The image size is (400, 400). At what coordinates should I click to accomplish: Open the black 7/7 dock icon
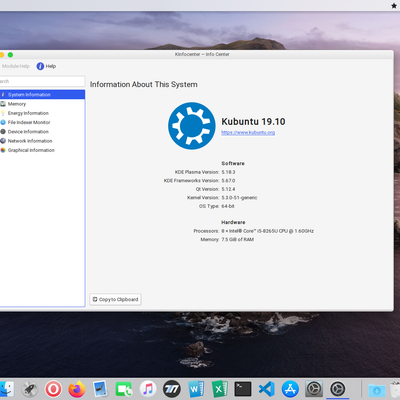point(172,389)
